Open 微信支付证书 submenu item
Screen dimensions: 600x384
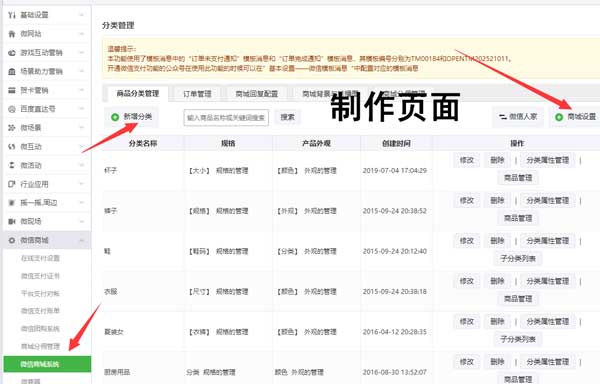click(40, 276)
